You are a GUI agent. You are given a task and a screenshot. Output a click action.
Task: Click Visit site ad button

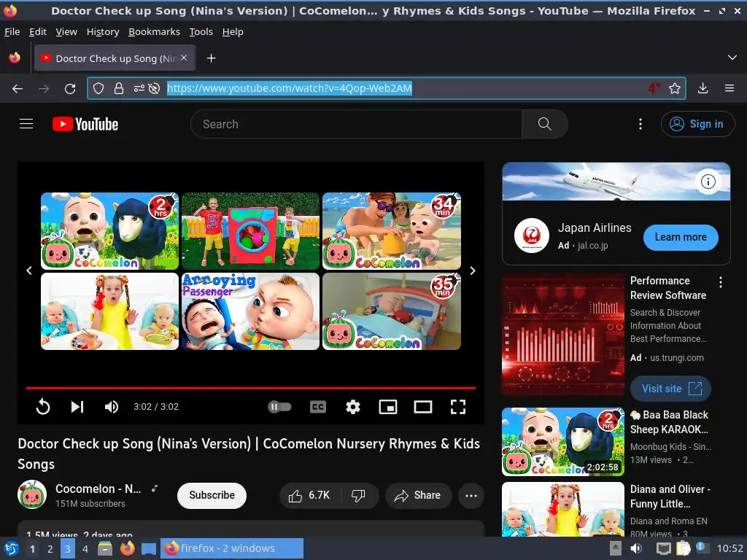(671, 389)
